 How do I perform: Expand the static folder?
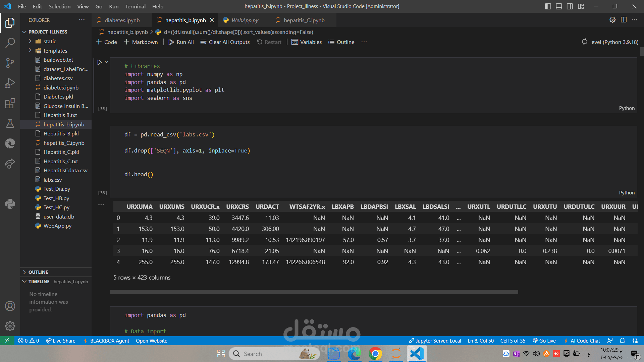click(x=50, y=41)
